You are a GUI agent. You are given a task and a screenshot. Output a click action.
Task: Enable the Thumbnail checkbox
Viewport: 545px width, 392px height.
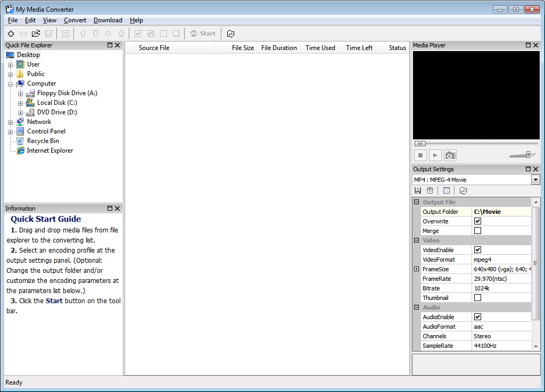click(x=477, y=298)
